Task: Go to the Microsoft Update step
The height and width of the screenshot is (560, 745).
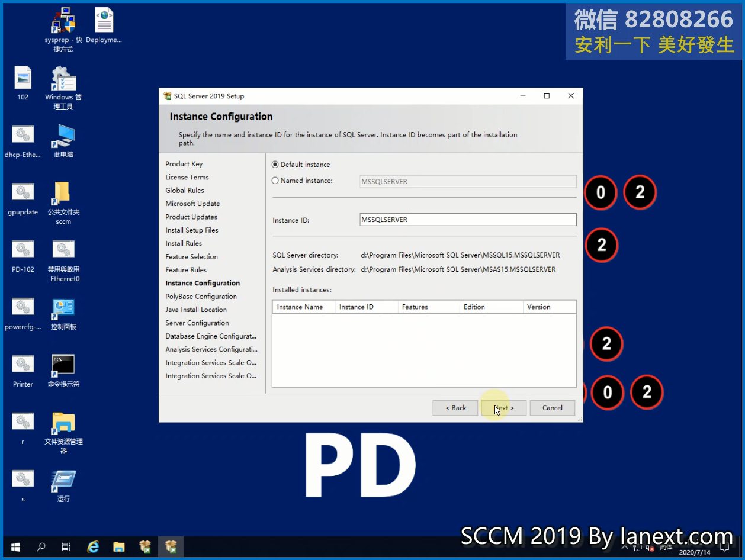Action: 192,204
